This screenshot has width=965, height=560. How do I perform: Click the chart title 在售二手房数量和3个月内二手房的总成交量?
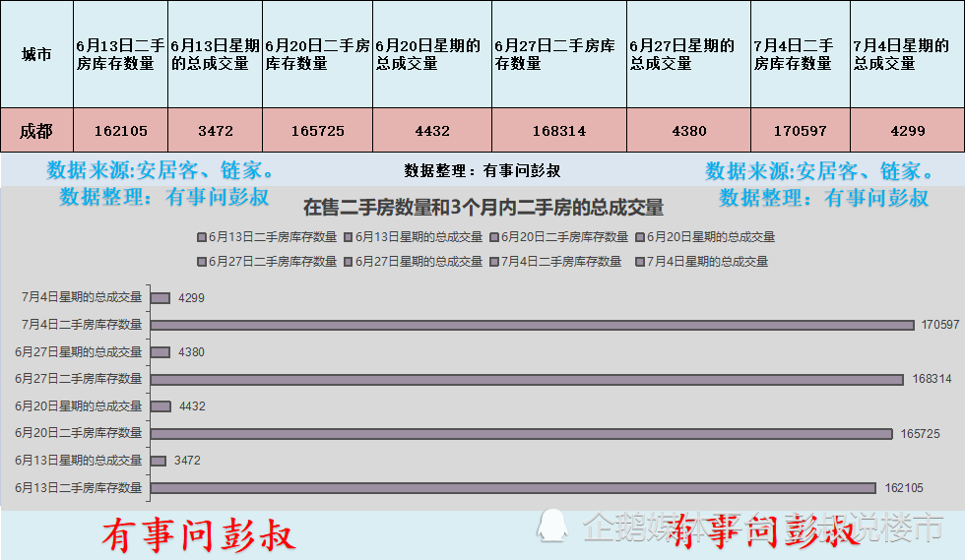click(x=483, y=208)
